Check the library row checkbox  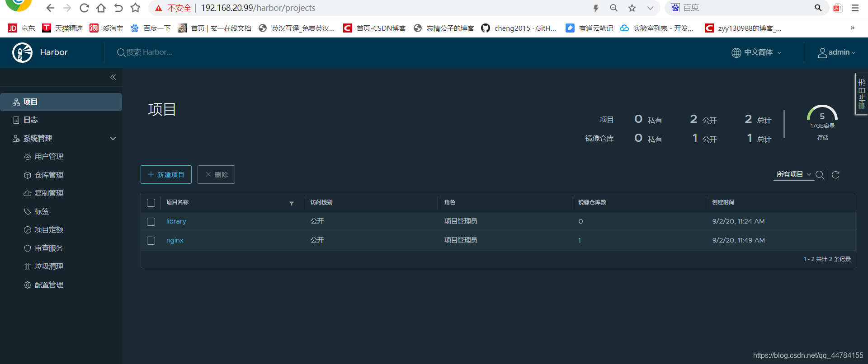[x=151, y=222]
